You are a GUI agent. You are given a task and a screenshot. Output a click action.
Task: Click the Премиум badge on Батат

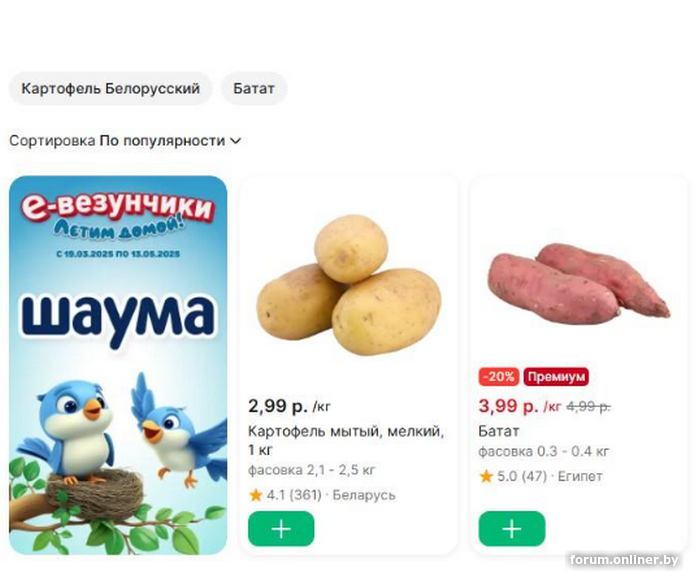(x=556, y=377)
